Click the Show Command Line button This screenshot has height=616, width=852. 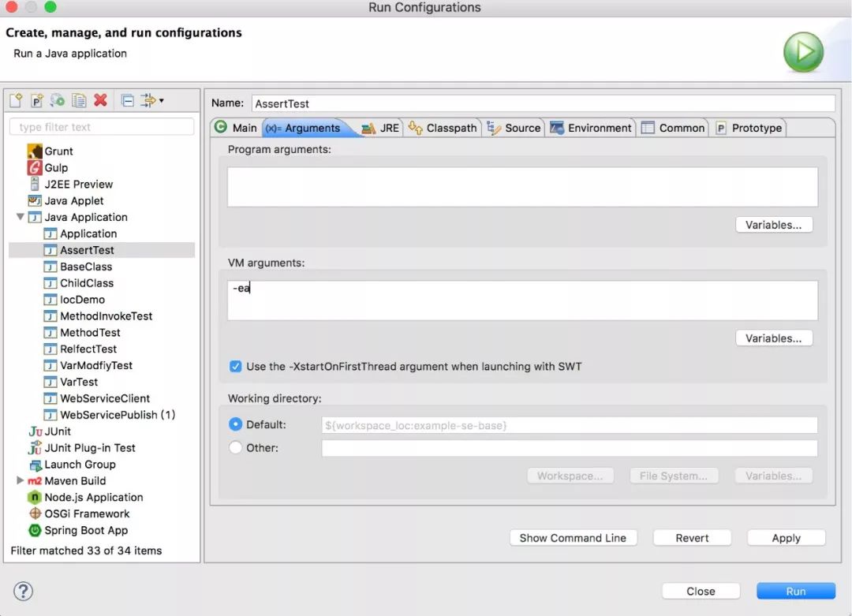point(573,538)
